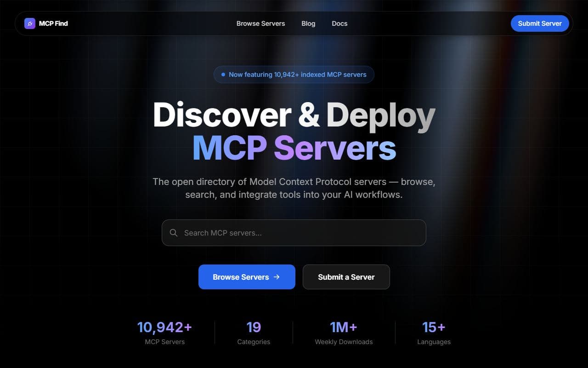Click the Submit a Server button
Viewport: 588px width, 368px height.
coord(346,277)
